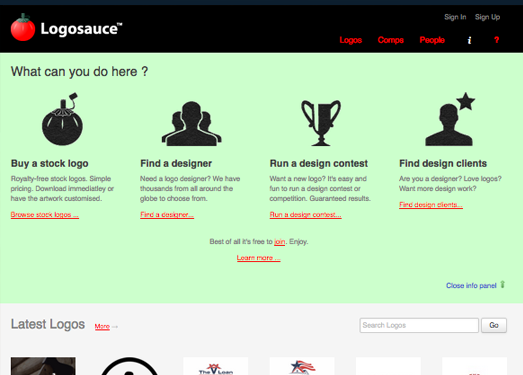The image size is (523, 375).
Task: Click the Logosauce tomato logo
Action: (x=23, y=27)
